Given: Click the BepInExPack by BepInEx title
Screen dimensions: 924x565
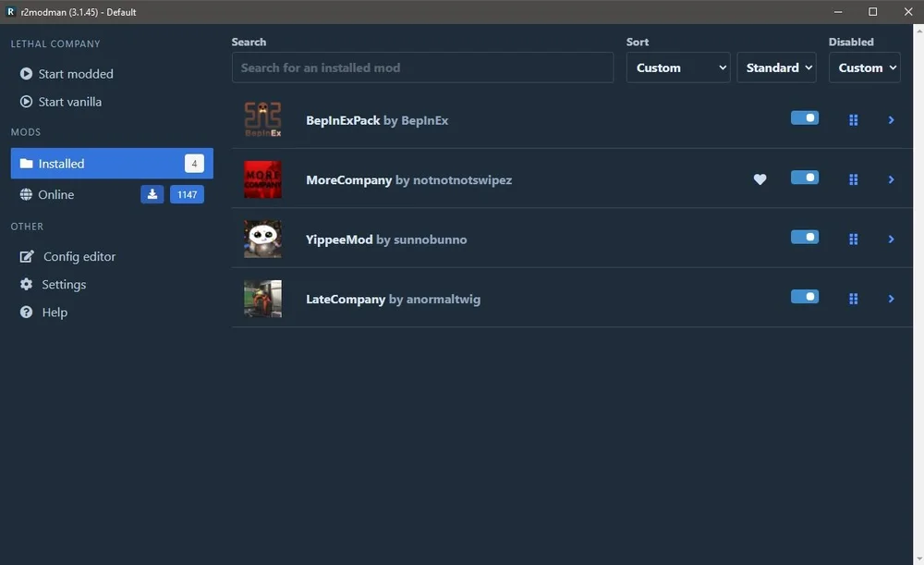Looking at the screenshot, I should 377,120.
